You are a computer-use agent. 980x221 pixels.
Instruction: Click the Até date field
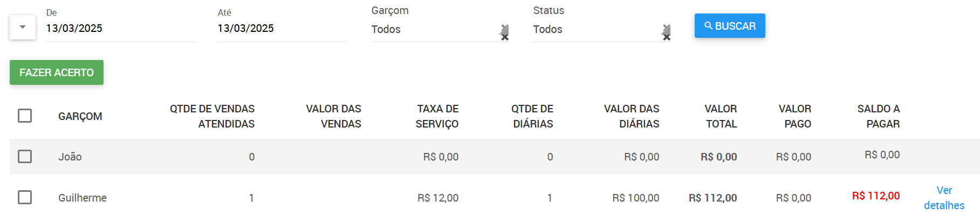(282, 29)
